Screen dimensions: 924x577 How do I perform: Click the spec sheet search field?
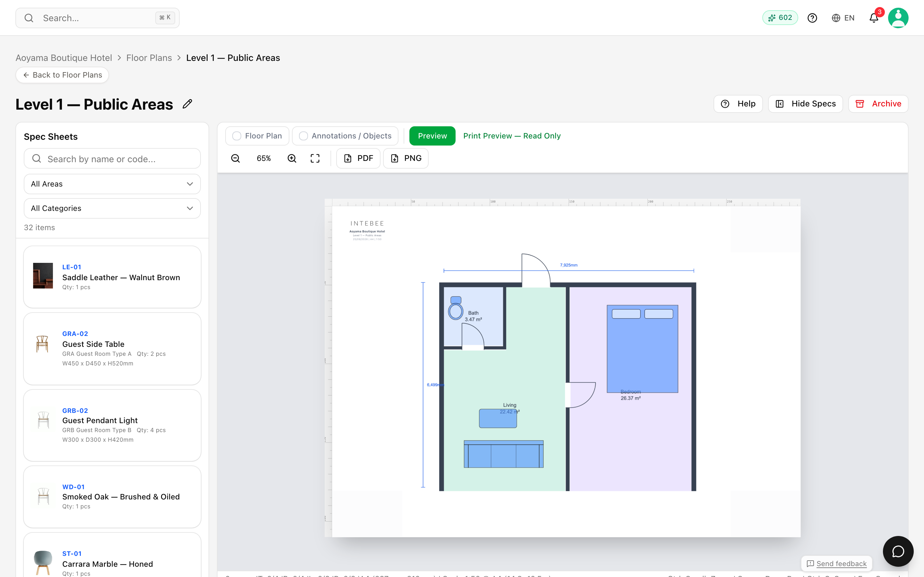pyautogui.click(x=112, y=159)
